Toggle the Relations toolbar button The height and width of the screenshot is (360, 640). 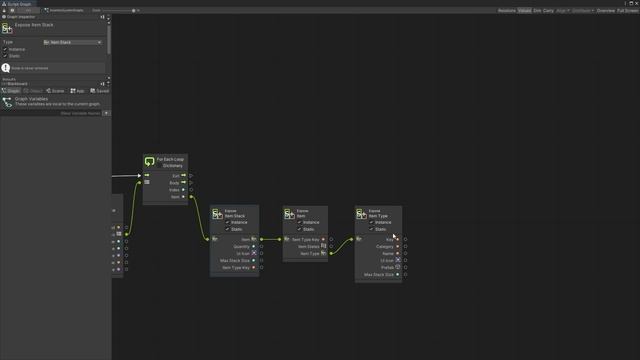pos(507,11)
